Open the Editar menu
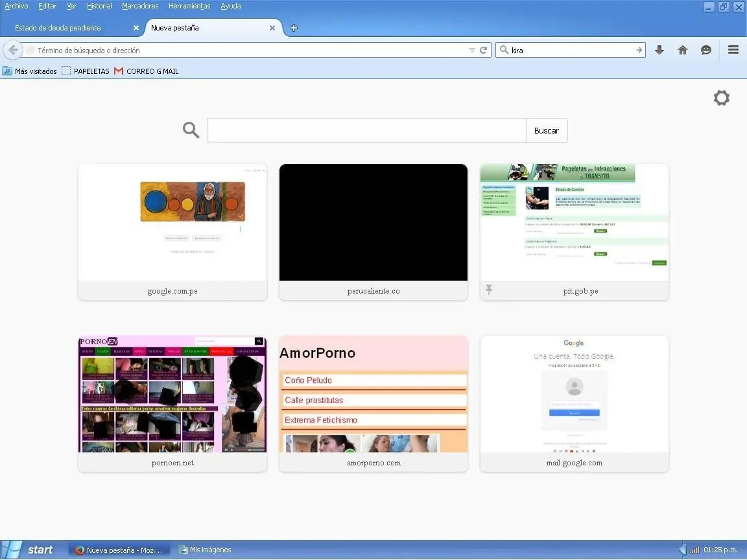747x560 pixels. pyautogui.click(x=47, y=6)
